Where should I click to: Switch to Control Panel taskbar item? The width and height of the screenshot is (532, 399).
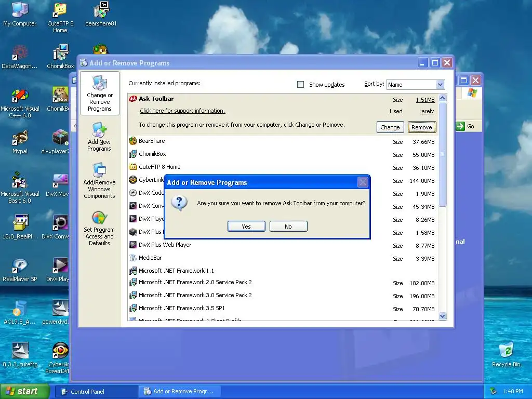pos(96,392)
